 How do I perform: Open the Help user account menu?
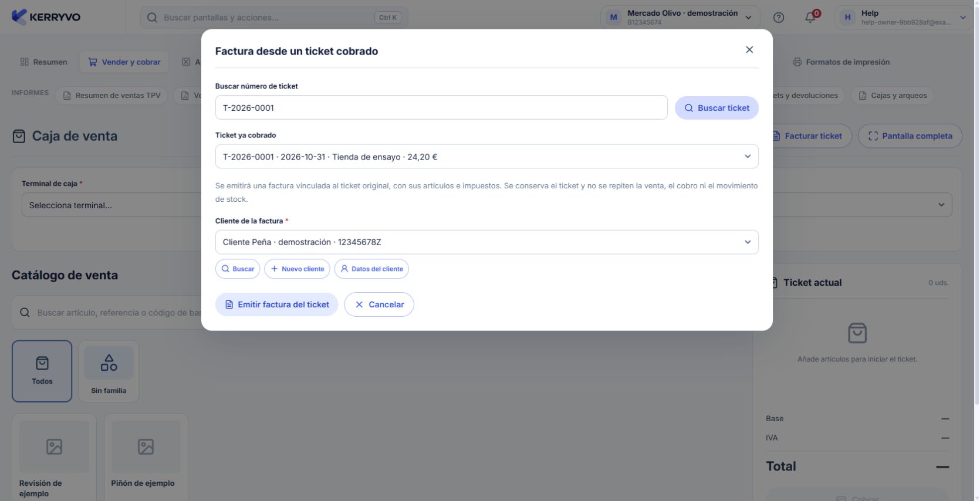point(903,18)
